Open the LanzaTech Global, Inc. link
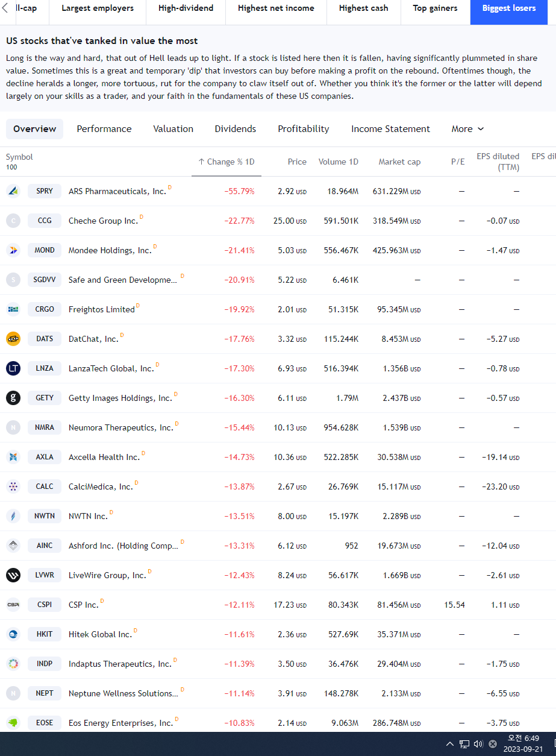Image resolution: width=556 pixels, height=756 pixels. click(x=111, y=368)
